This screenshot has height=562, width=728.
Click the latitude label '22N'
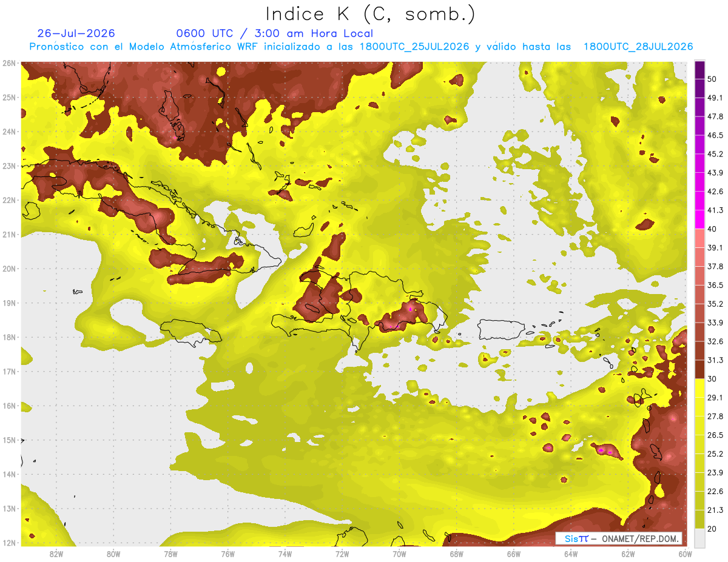(9, 200)
